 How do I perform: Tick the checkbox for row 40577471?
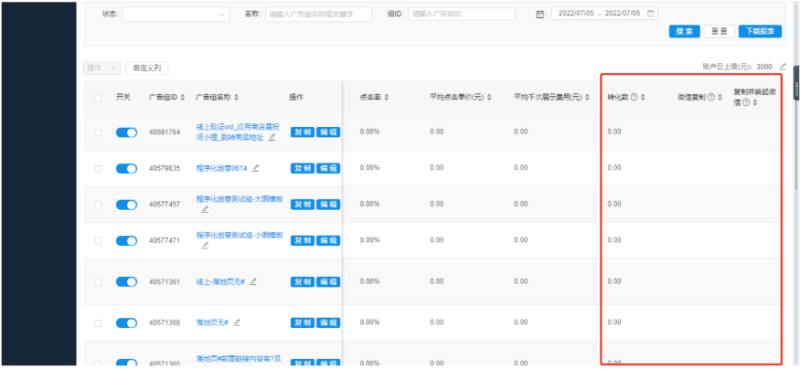tap(98, 240)
